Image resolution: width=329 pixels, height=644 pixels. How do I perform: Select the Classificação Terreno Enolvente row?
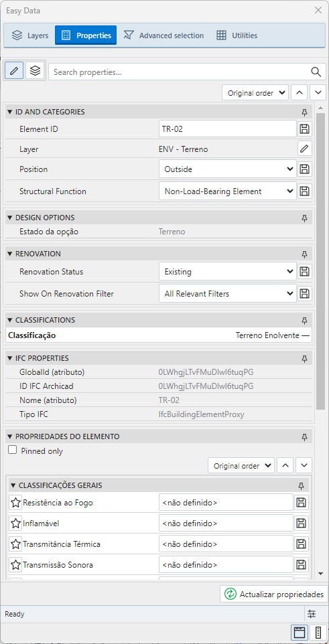[x=159, y=335]
